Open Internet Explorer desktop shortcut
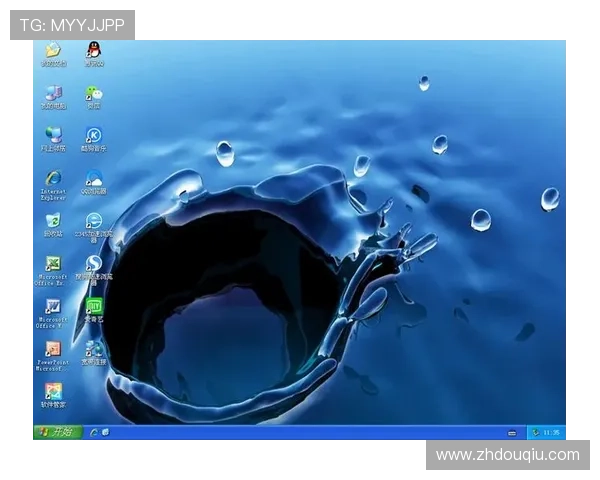 pyautogui.click(x=53, y=179)
